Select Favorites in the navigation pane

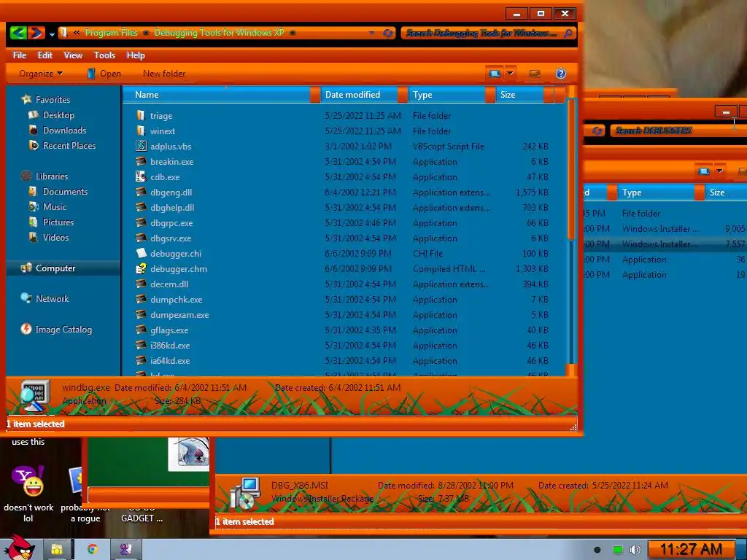point(53,99)
